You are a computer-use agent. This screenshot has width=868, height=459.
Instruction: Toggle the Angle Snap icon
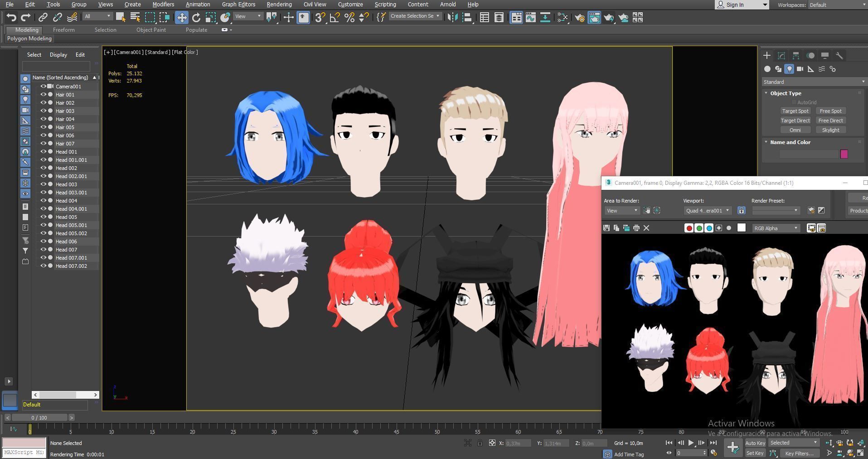(x=335, y=18)
